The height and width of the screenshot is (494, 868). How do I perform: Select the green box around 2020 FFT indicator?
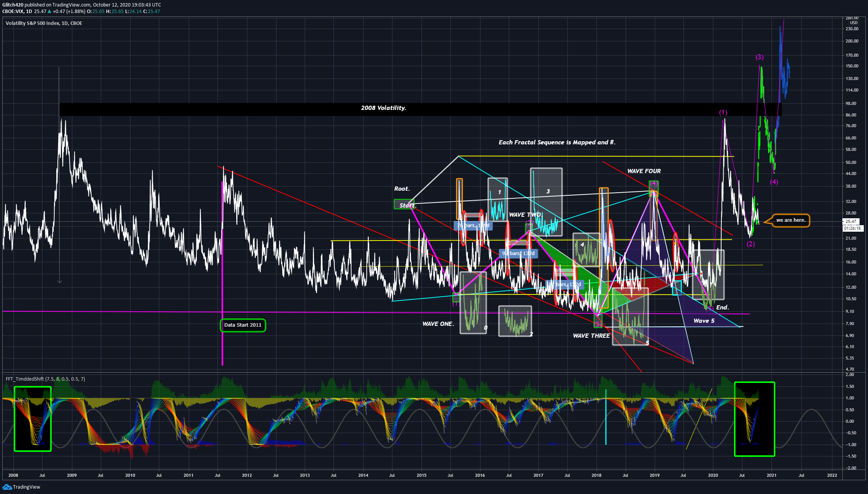click(x=754, y=419)
